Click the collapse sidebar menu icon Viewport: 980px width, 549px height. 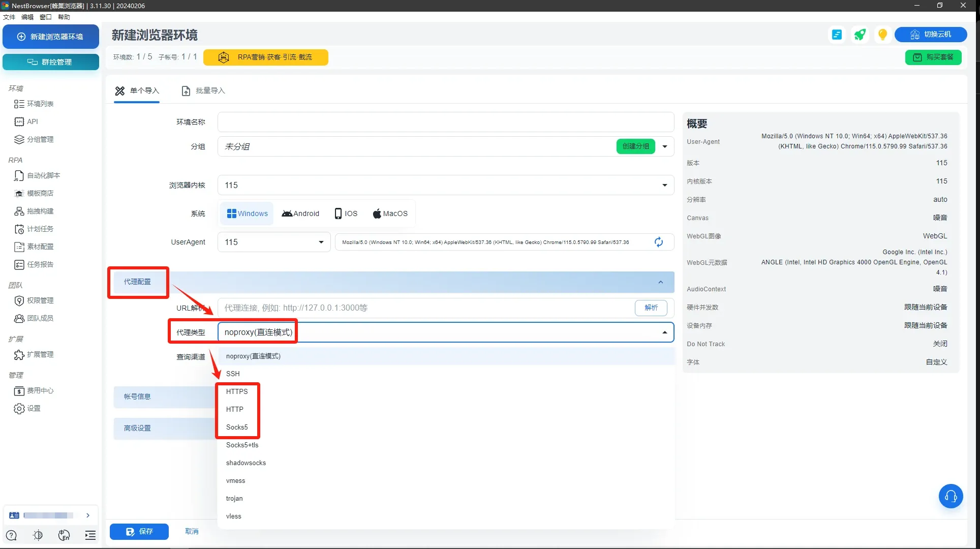click(x=90, y=535)
